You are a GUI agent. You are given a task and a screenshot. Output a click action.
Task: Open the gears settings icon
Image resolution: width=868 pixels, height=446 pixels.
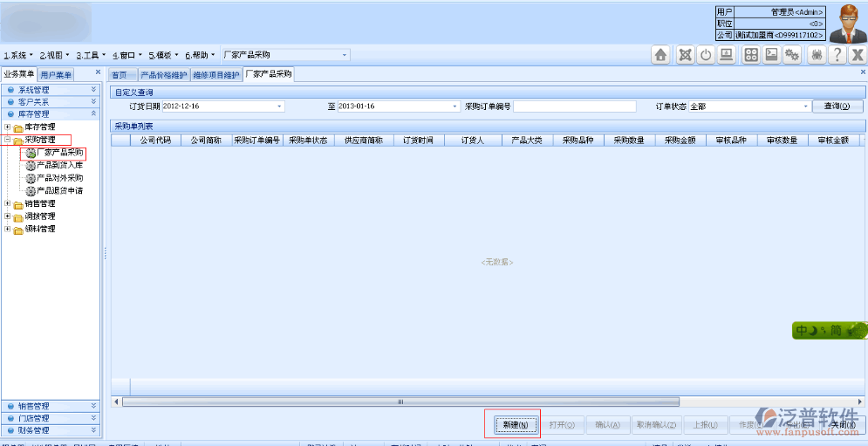pyautogui.click(x=792, y=55)
